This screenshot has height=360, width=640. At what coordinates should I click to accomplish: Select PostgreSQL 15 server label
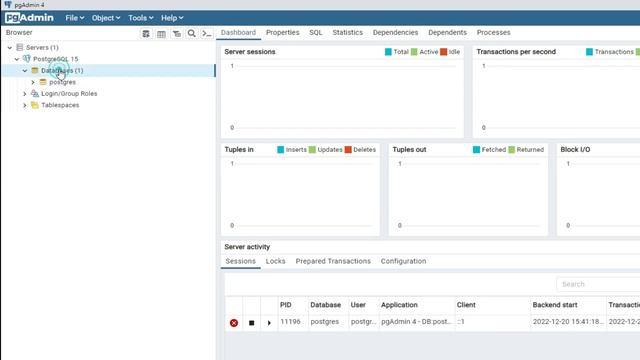(x=56, y=59)
